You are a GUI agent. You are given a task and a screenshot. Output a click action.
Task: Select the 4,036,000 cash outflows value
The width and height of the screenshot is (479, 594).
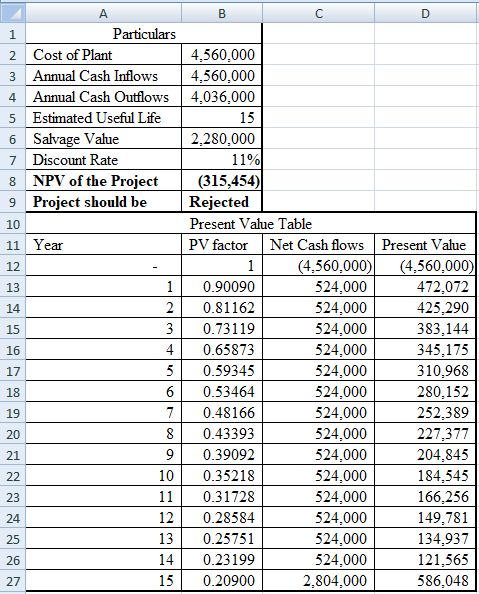click(x=222, y=97)
